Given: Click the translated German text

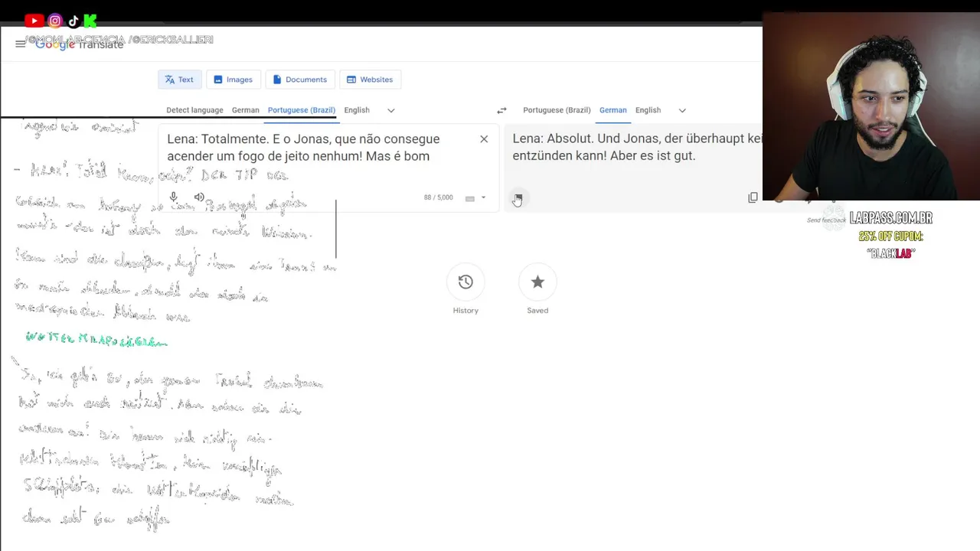Looking at the screenshot, I should coord(637,147).
